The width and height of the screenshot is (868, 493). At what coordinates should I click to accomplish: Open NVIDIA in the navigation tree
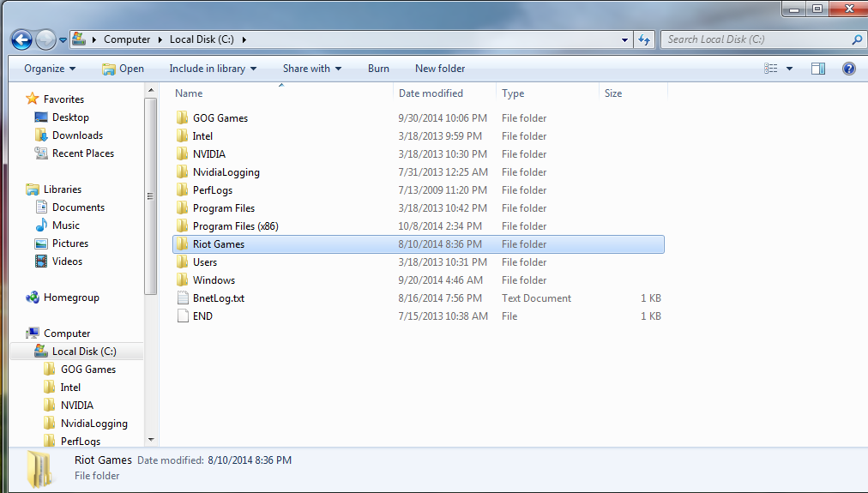(77, 405)
